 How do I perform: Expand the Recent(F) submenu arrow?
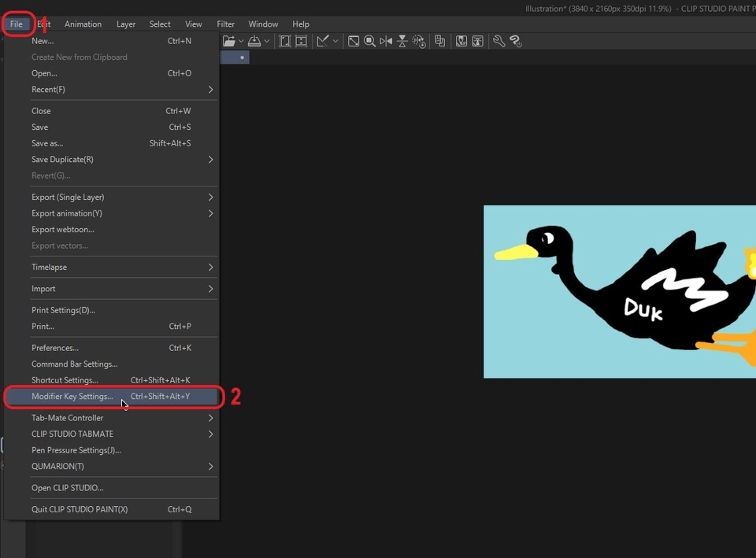(211, 90)
